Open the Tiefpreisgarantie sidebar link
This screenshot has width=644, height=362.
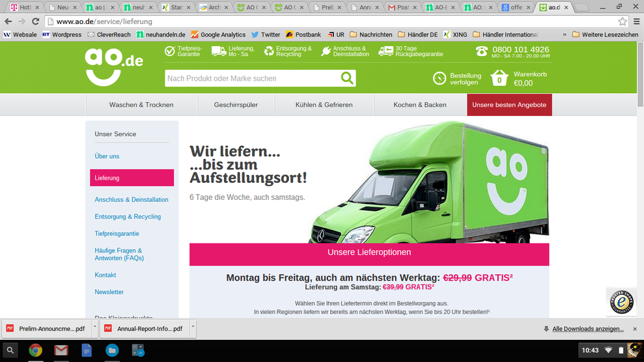(117, 233)
